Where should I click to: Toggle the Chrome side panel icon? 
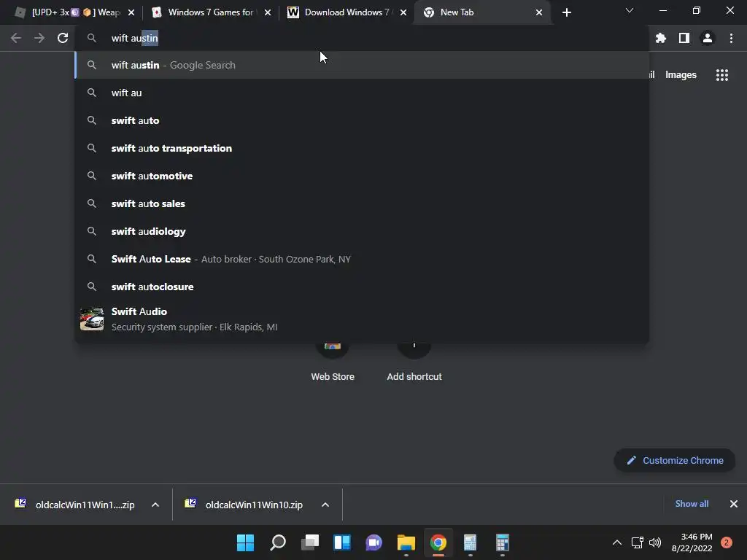(684, 38)
